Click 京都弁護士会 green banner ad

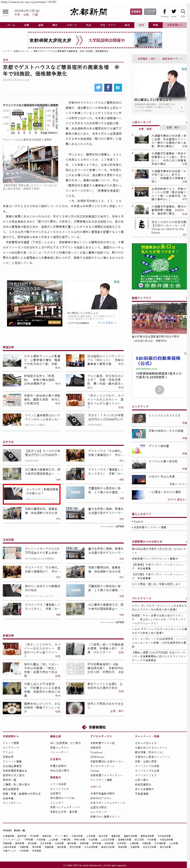159,266
